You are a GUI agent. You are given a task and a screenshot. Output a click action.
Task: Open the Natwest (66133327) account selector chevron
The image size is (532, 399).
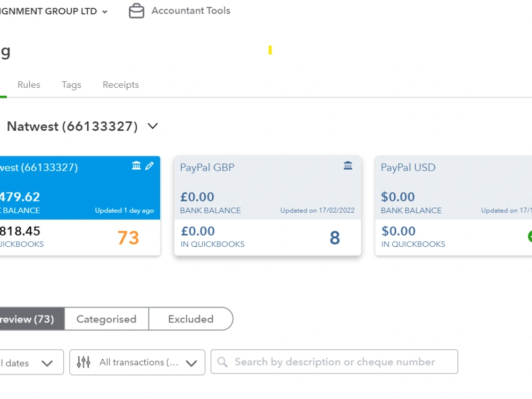coord(152,126)
